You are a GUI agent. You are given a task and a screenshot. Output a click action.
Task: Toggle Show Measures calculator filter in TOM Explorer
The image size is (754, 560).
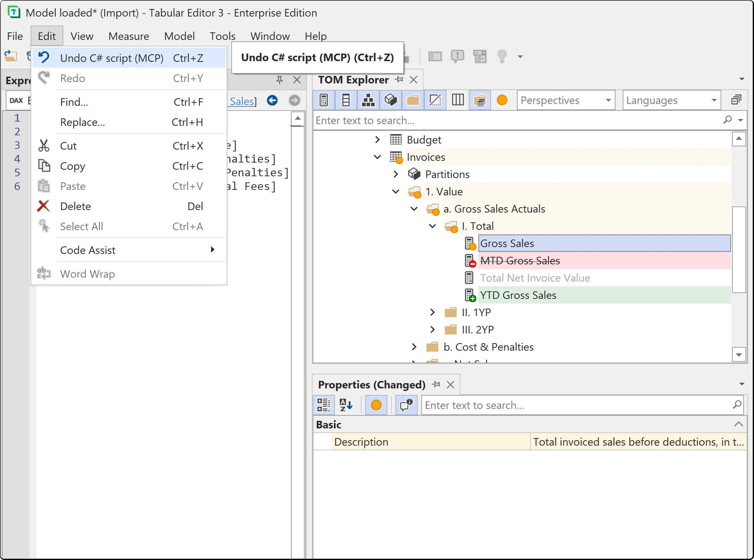tap(324, 100)
